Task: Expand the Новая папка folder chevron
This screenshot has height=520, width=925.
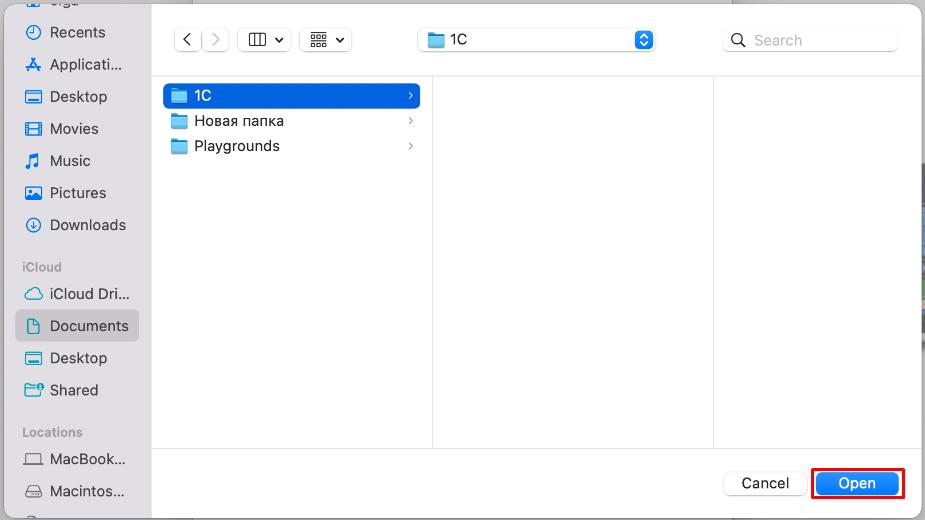Action: coord(410,121)
